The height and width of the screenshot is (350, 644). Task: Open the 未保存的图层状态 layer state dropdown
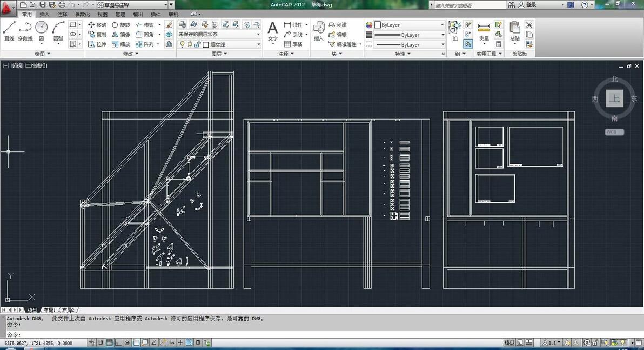pyautogui.click(x=219, y=34)
